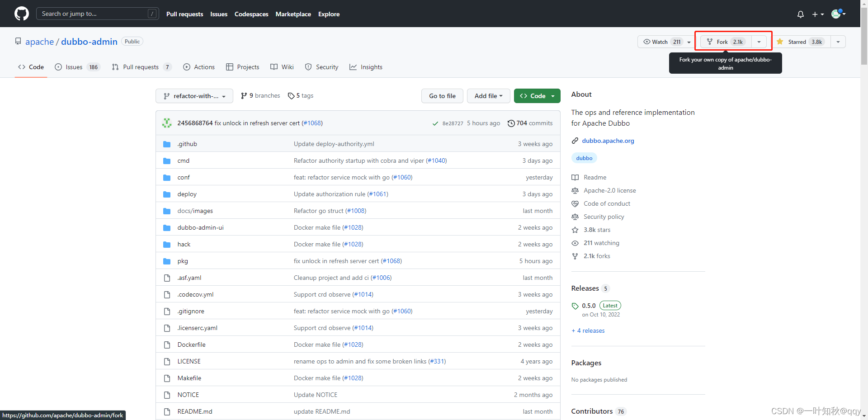Open the pkg folder
The width and height of the screenshot is (868, 420).
click(x=183, y=261)
